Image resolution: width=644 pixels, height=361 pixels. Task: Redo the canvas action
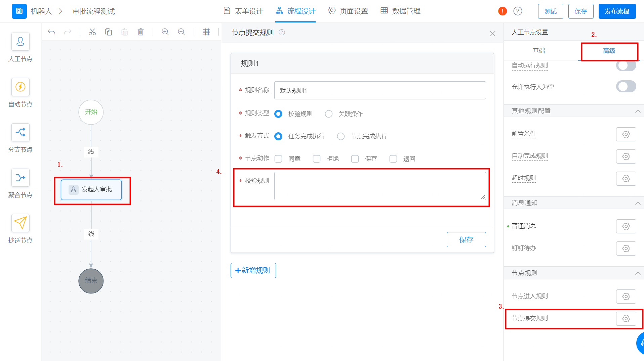tap(68, 32)
